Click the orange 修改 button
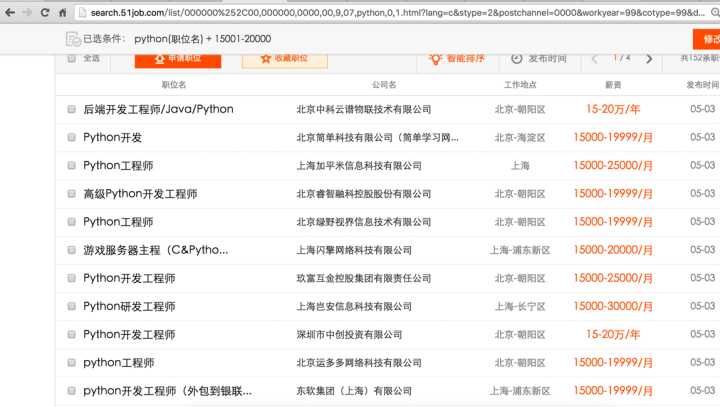720x407 pixels. (x=707, y=40)
